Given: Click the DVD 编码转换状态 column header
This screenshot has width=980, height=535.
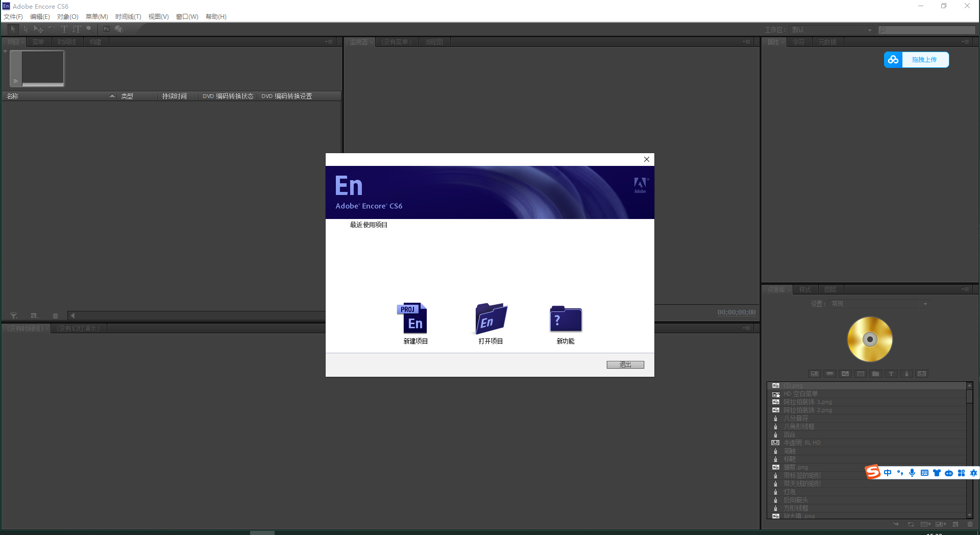Looking at the screenshot, I should 228,96.
